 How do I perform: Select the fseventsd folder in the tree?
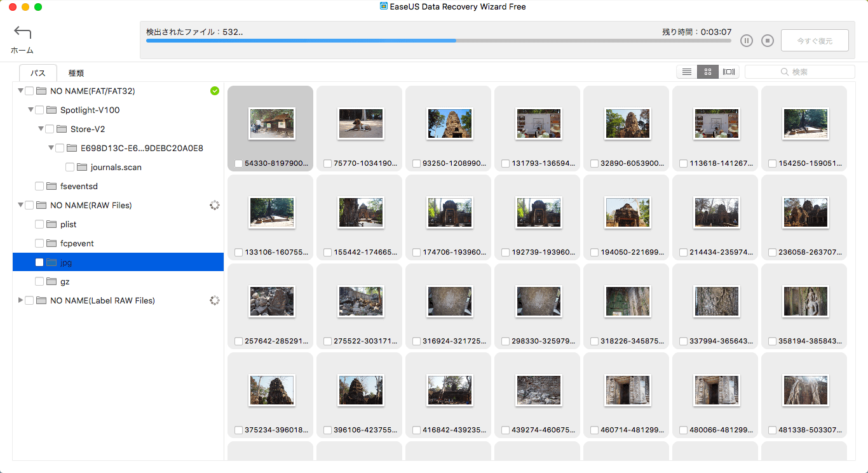78,187
